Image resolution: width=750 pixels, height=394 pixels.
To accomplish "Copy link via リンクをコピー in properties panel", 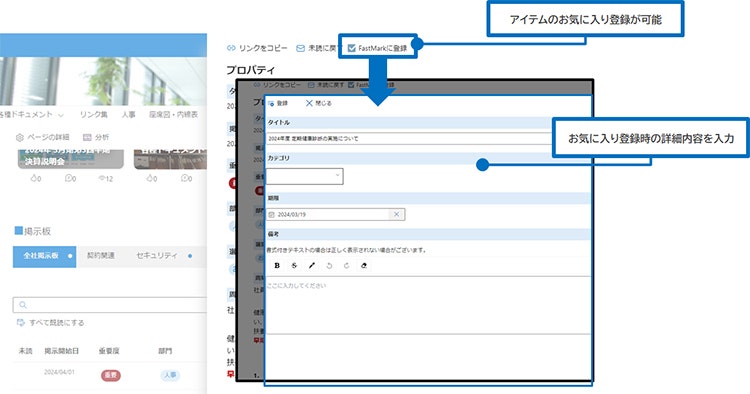I will (x=257, y=48).
